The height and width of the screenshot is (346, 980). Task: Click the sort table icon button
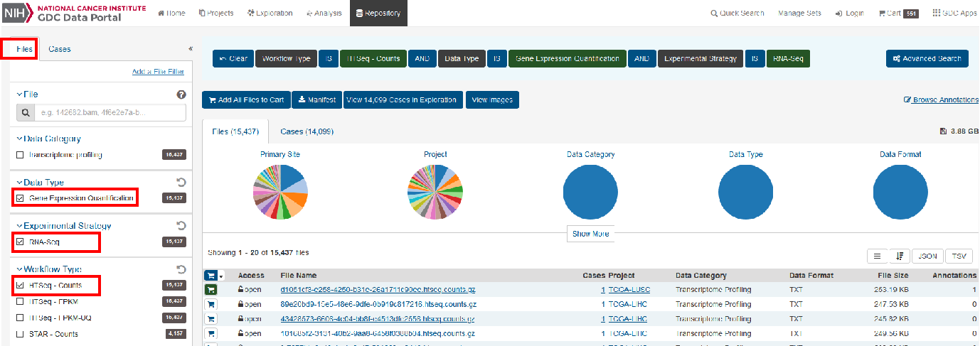(900, 256)
